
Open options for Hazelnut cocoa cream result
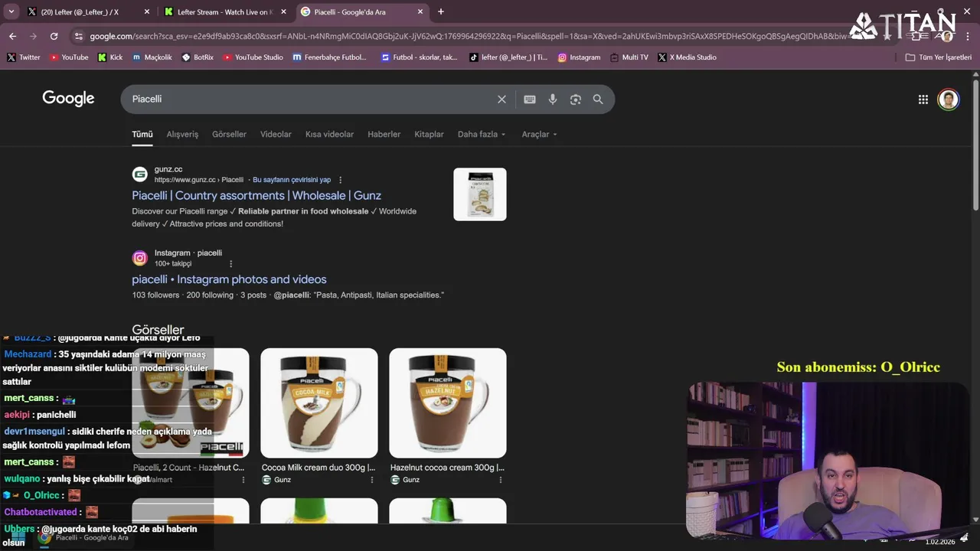coord(501,480)
